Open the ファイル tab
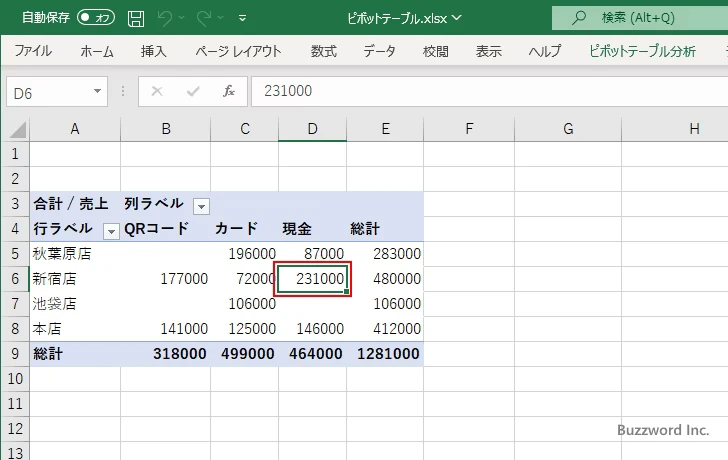 (x=33, y=51)
